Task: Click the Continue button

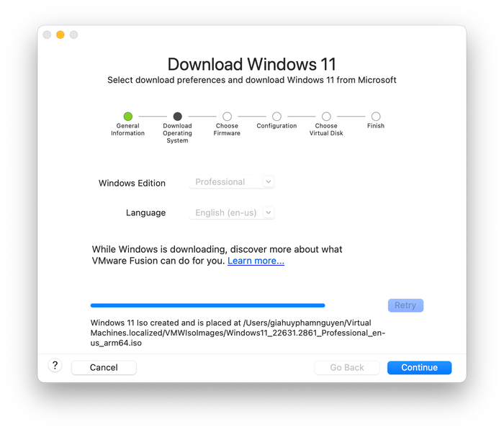Action: tap(419, 368)
